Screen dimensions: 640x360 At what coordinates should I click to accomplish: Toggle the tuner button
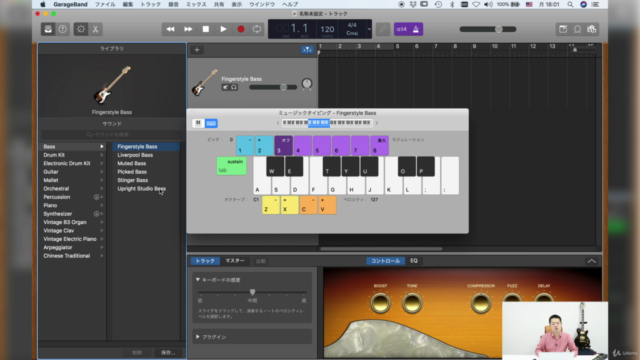[x=382, y=29]
